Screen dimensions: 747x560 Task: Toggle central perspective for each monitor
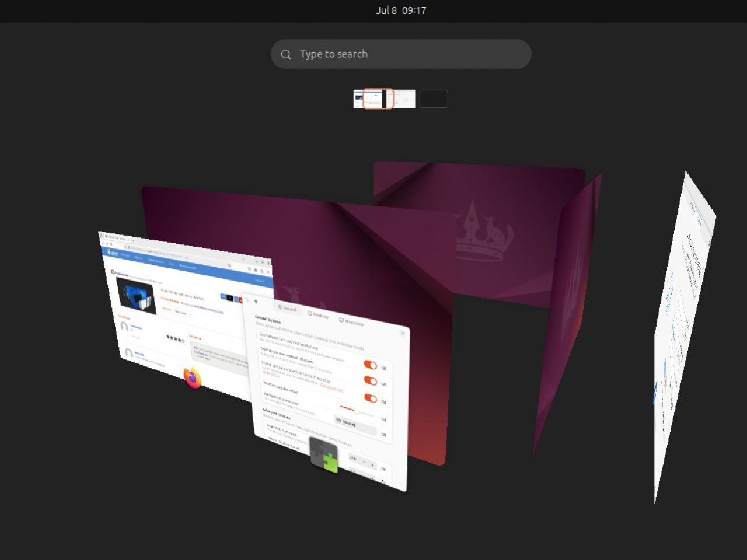[370, 398]
